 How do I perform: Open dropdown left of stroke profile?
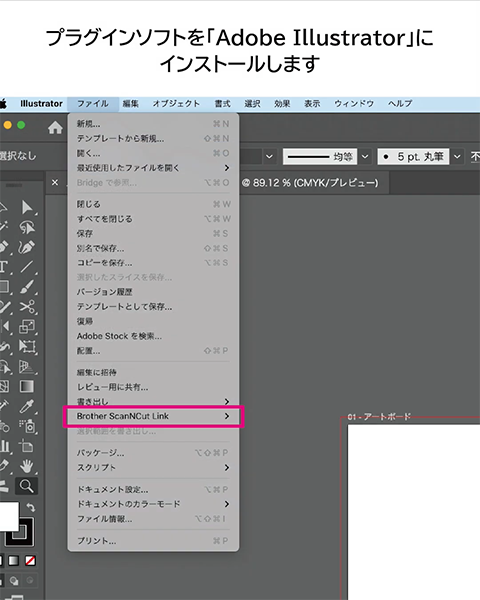[x=269, y=157]
